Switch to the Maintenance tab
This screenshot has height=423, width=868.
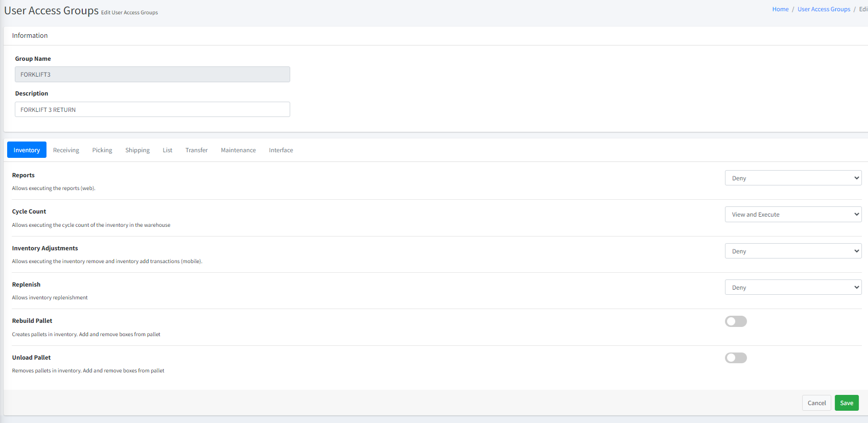[x=238, y=150]
